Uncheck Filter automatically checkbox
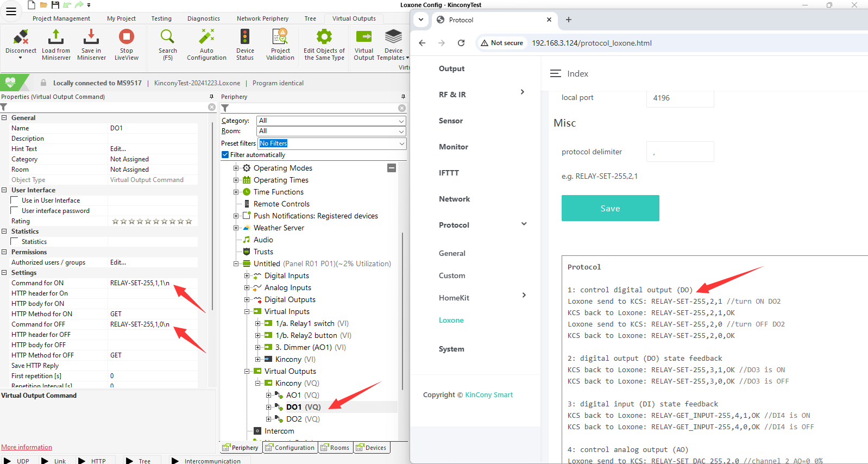Screen dimensions: 868x464 click(x=225, y=155)
